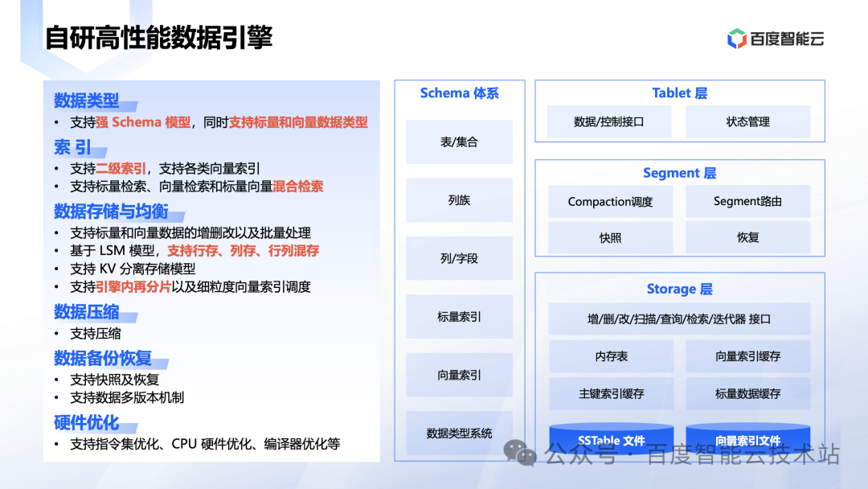Click the bullet 支持压缩

[x=95, y=334]
